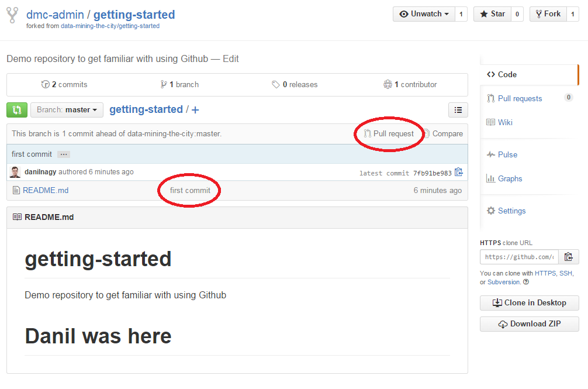Click the dmc-admin owner link

pyautogui.click(x=55, y=15)
